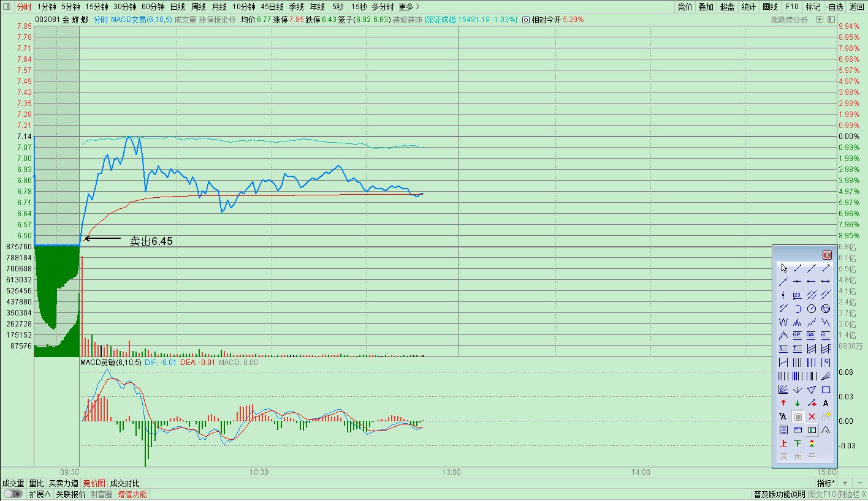Pick the rectangle drawing tool
The height and width of the screenshot is (501, 868).
pyautogui.click(x=826, y=390)
